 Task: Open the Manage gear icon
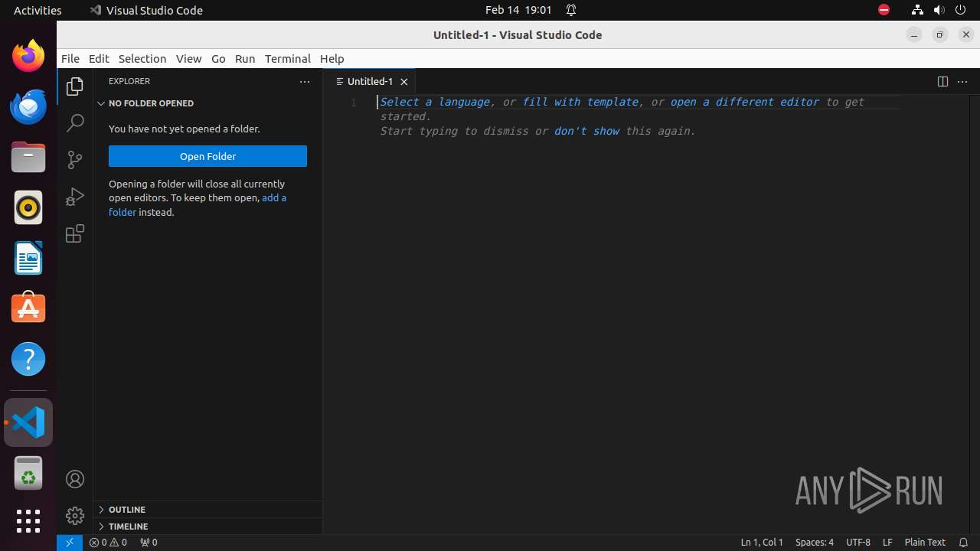[x=75, y=516]
